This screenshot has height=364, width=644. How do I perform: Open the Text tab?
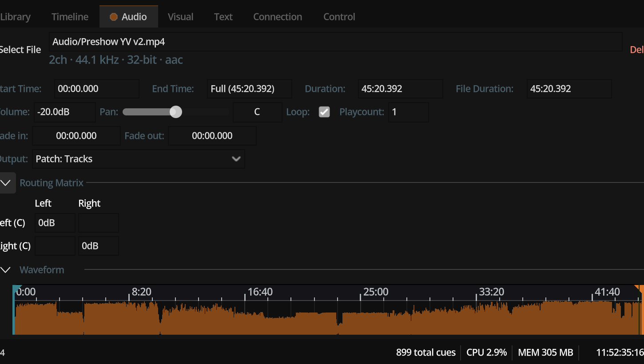pos(223,17)
